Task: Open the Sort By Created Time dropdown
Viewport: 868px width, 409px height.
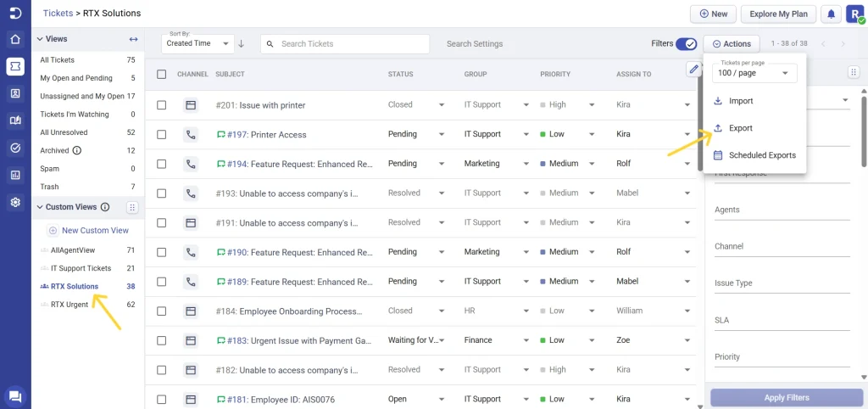Action: click(x=198, y=43)
